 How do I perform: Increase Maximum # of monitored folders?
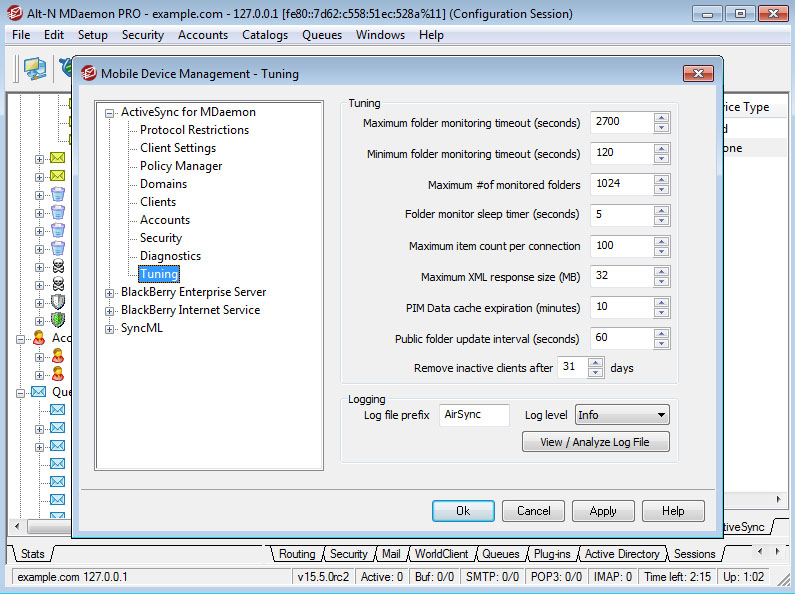click(661, 180)
